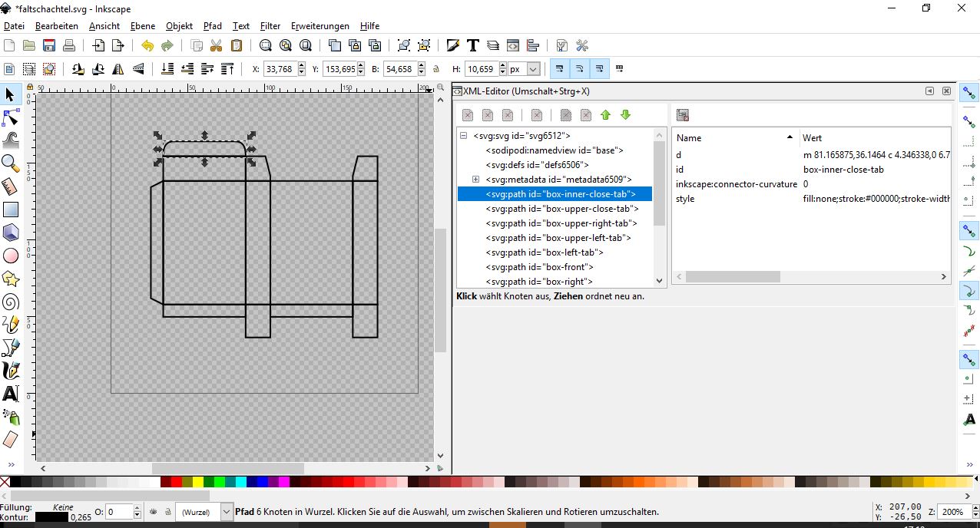
Task: Select the box-upper-left-tab path node
Action: (558, 238)
